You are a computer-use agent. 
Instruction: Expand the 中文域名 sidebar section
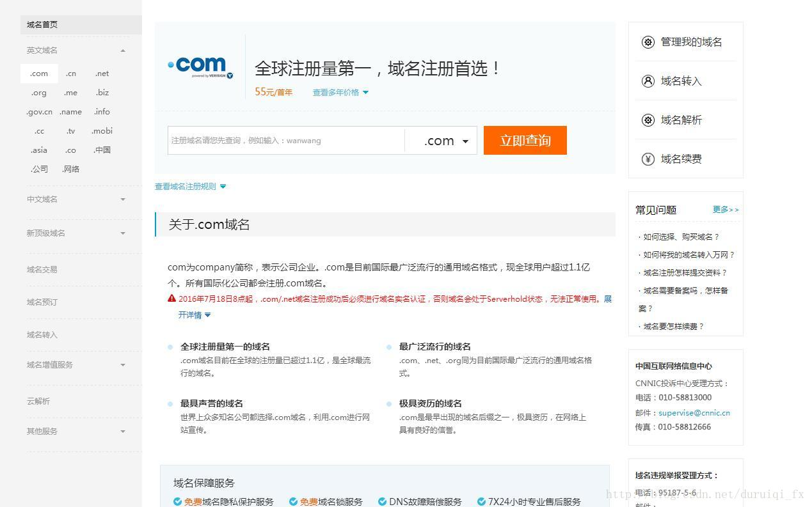[123, 199]
